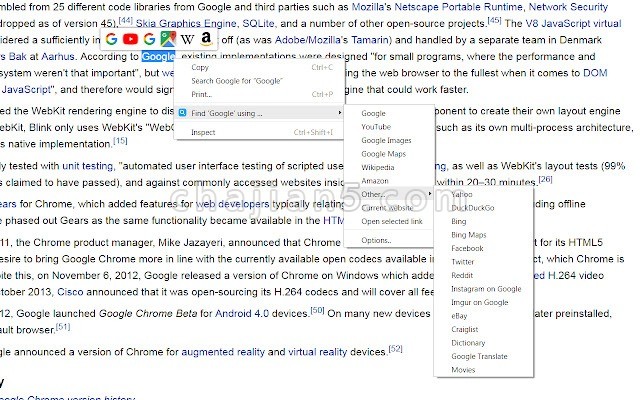Image resolution: width=640 pixels, height=400 pixels.
Task: Open the SQLite link
Action: coord(258,24)
